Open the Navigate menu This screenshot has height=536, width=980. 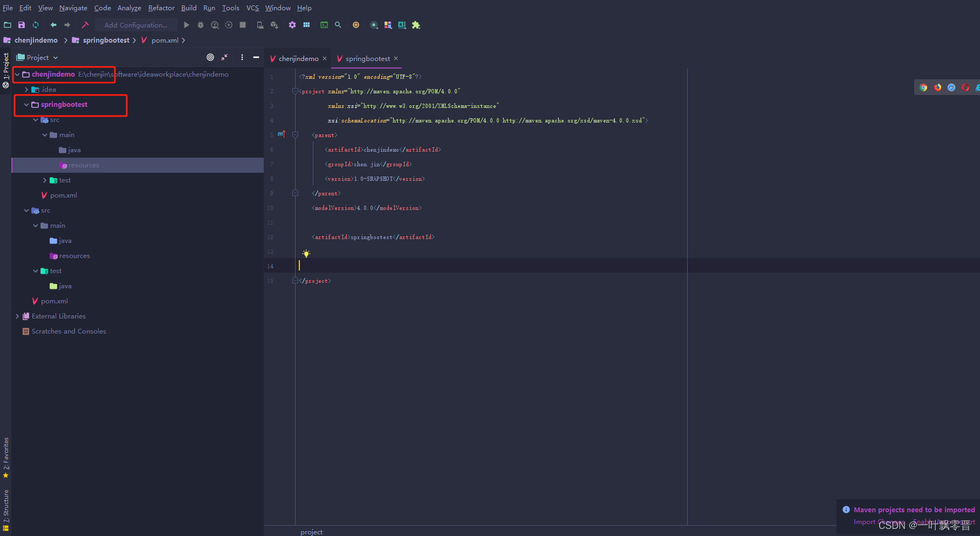pyautogui.click(x=73, y=8)
